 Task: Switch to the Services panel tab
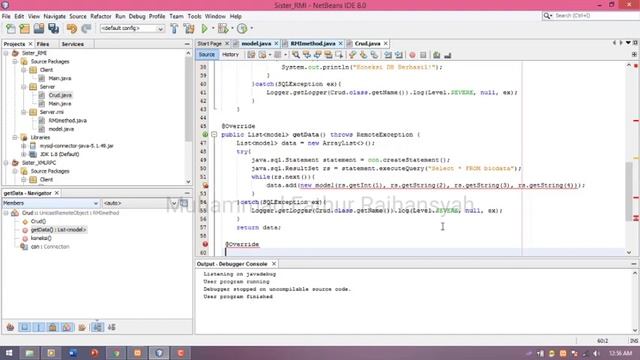[x=73, y=44]
